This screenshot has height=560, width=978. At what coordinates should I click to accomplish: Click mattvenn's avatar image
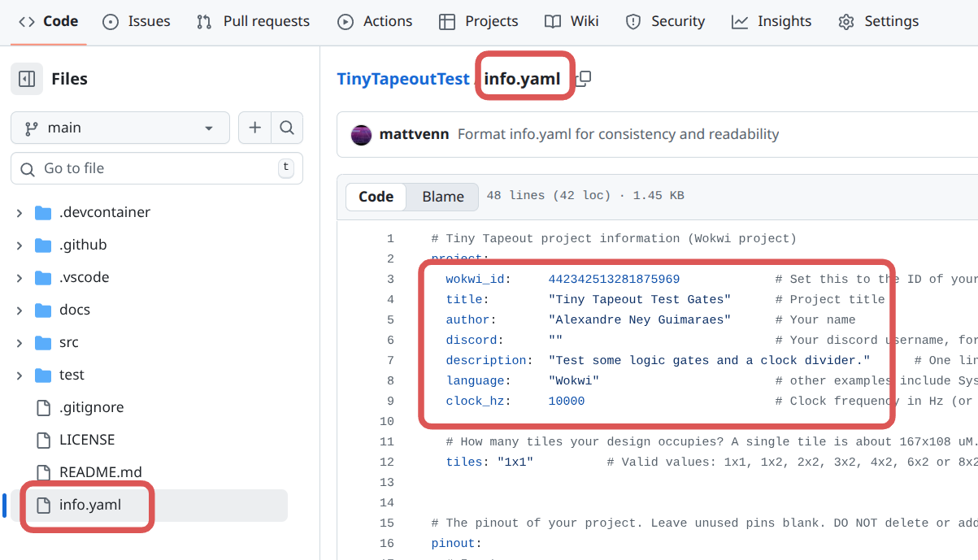(361, 134)
